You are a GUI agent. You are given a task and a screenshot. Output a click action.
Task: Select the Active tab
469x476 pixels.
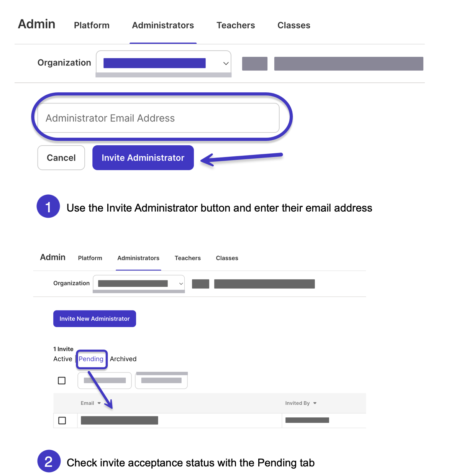[63, 359]
